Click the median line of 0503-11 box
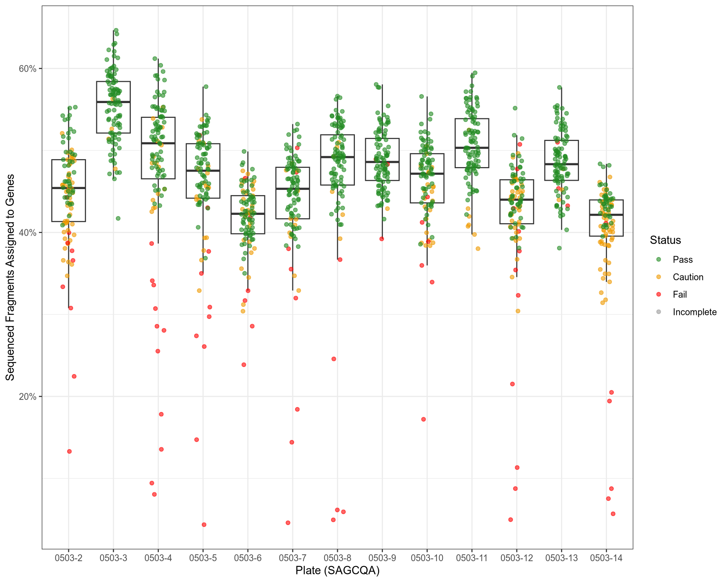 [x=472, y=148]
